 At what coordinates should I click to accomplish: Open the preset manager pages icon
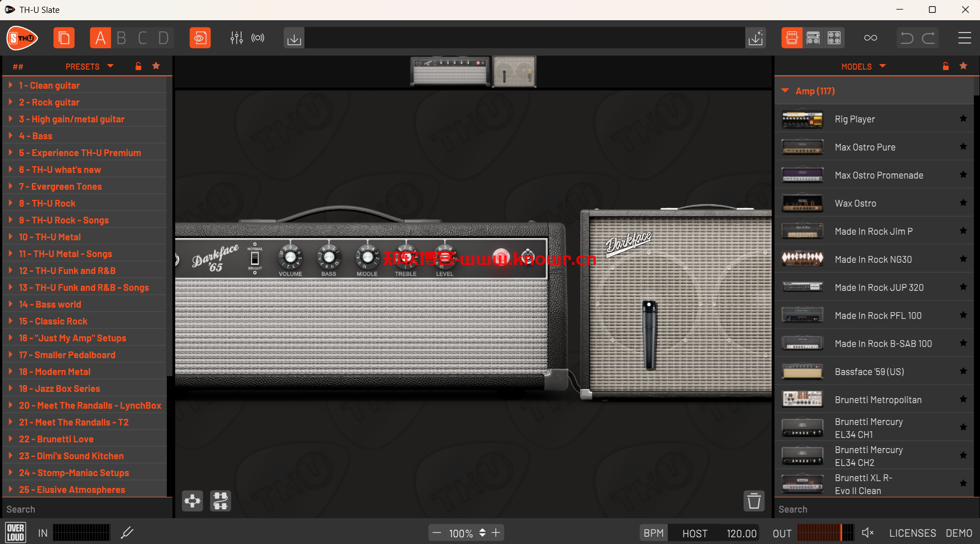pyautogui.click(x=64, y=38)
